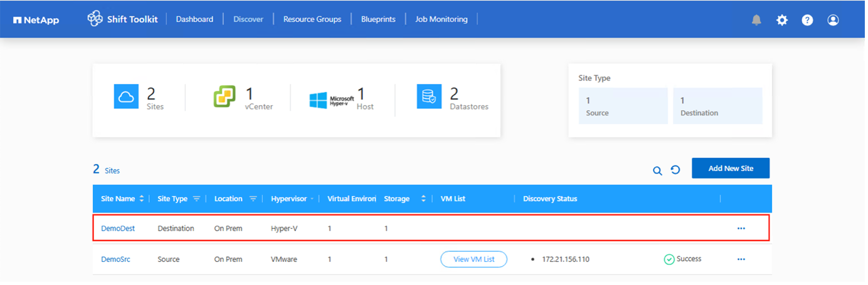This screenshot has height=285, width=868.
Task: Click the notifications bell icon
Action: pyautogui.click(x=756, y=20)
